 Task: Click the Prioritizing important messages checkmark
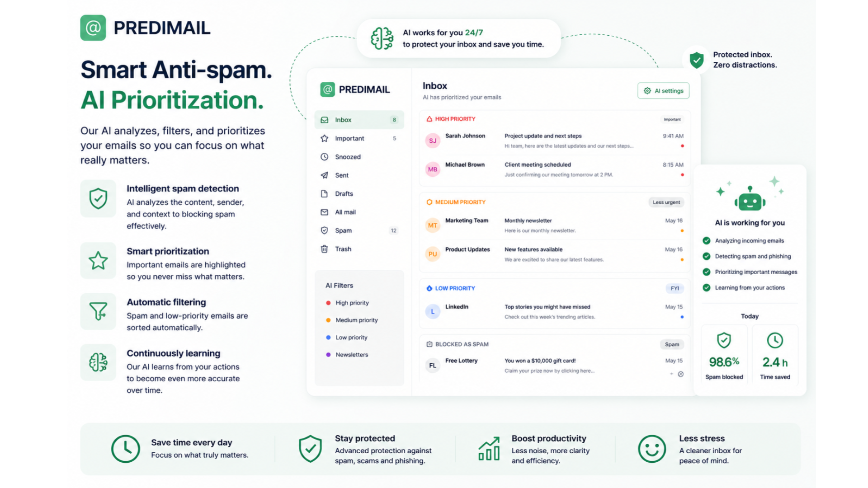point(706,272)
